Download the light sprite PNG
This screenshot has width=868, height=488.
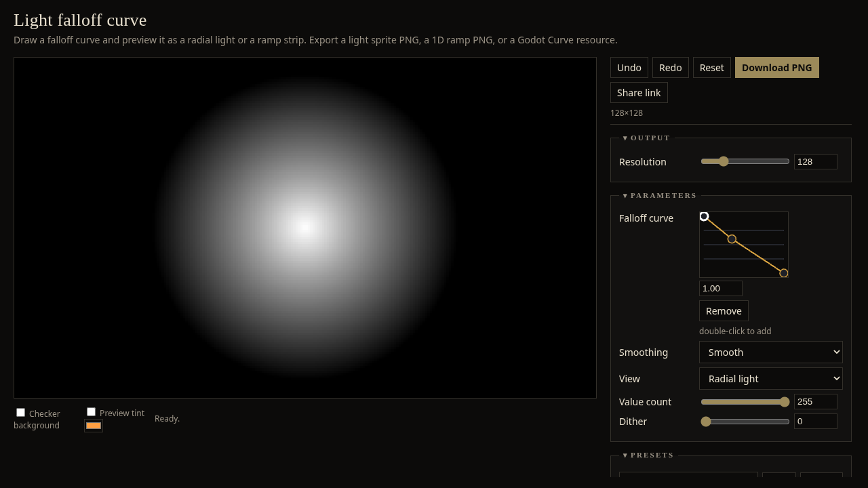(x=776, y=68)
